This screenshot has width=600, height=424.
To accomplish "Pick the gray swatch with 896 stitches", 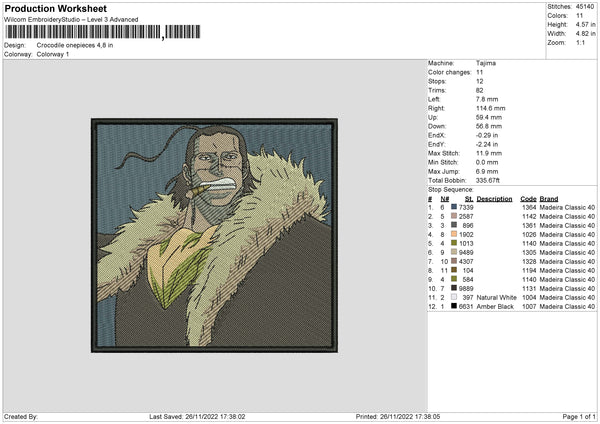I will (455, 225).
